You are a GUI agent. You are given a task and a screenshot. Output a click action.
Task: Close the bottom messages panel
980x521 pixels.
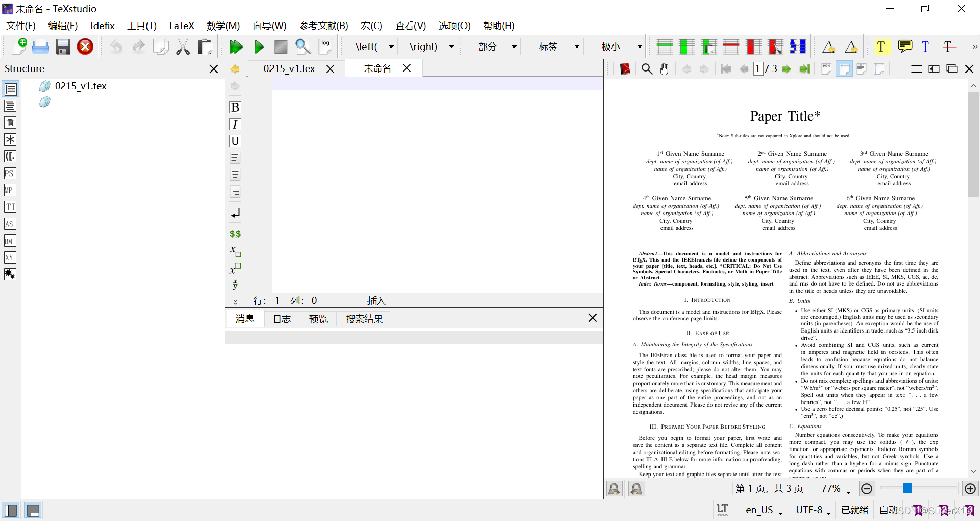click(x=592, y=318)
